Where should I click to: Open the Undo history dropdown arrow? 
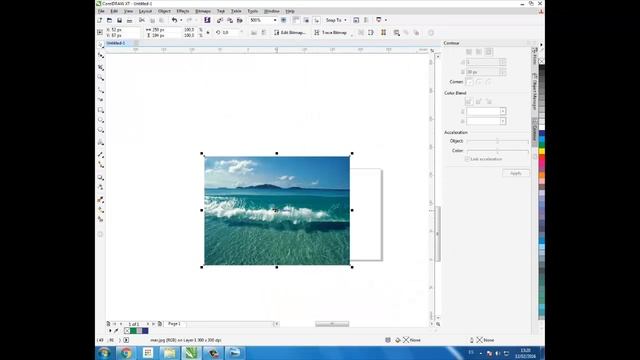click(181, 20)
